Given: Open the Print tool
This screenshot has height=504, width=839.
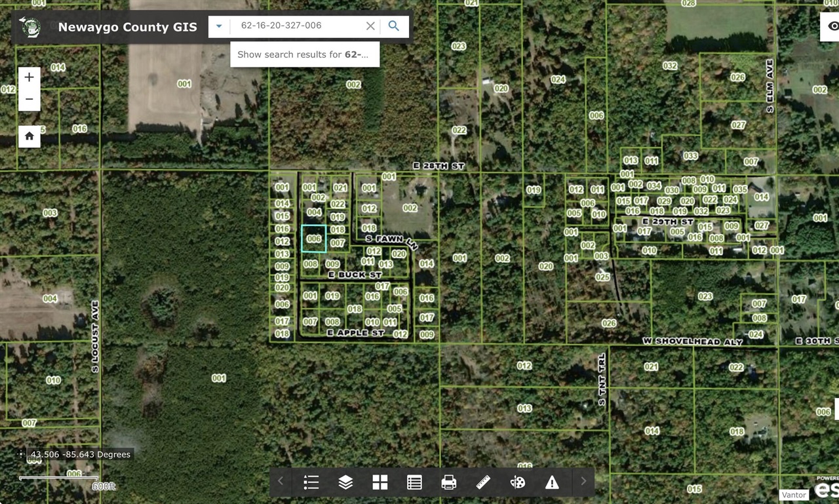Looking at the screenshot, I should [x=448, y=482].
